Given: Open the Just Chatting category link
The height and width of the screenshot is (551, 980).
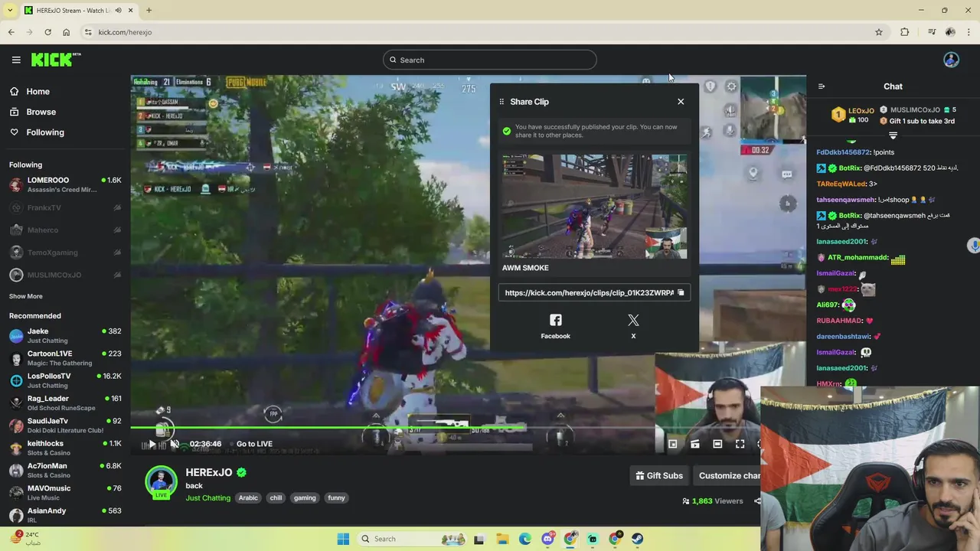Looking at the screenshot, I should pos(207,498).
